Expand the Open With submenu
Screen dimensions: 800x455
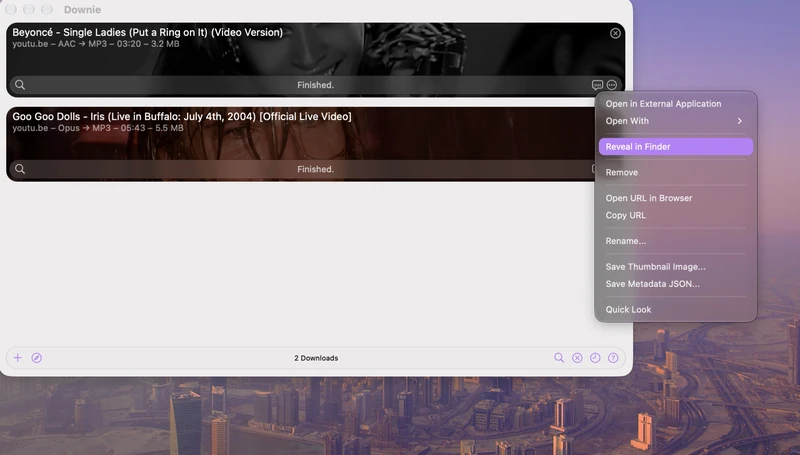click(x=676, y=121)
